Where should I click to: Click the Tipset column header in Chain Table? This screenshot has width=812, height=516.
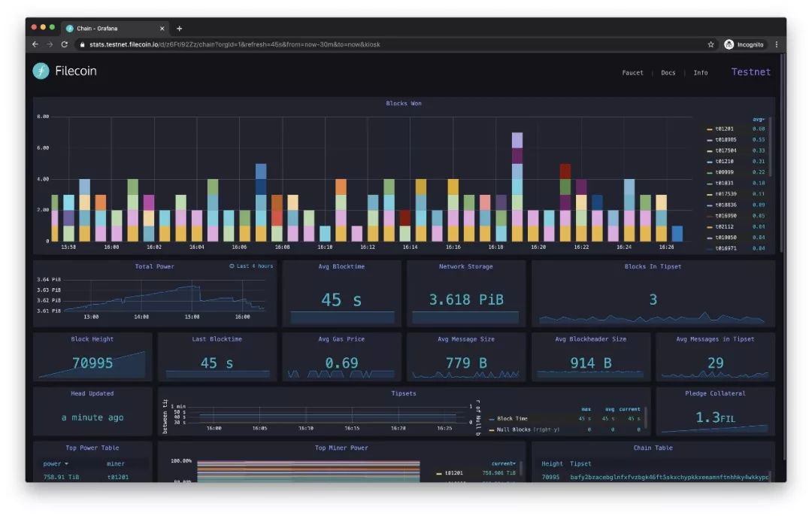tap(580, 463)
